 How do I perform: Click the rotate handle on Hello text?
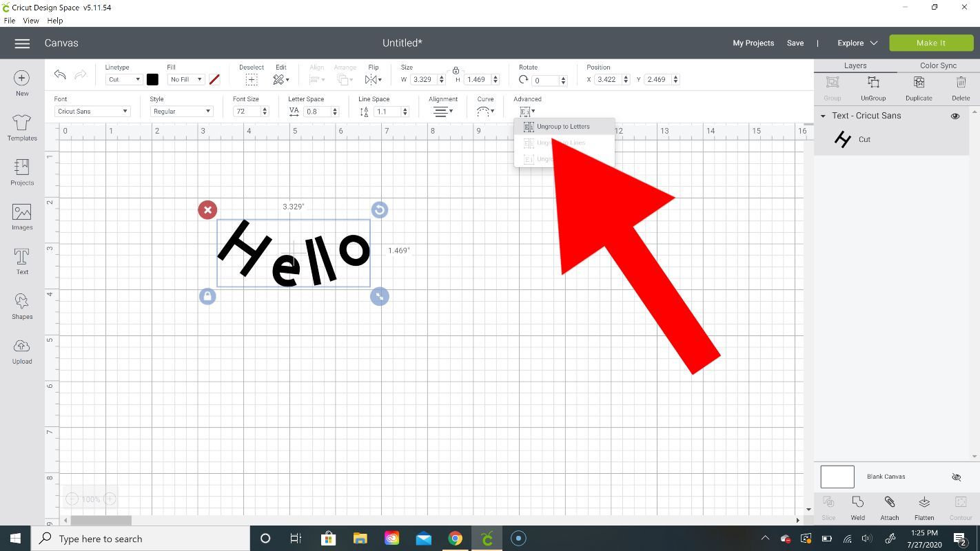coord(380,210)
